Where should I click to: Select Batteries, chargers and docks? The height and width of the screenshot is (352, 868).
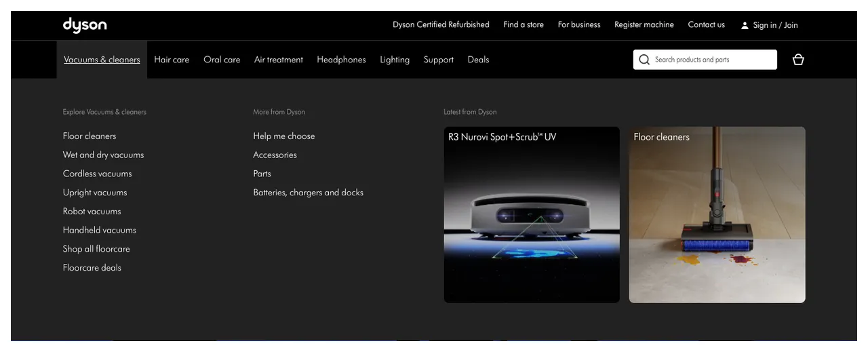tap(309, 193)
